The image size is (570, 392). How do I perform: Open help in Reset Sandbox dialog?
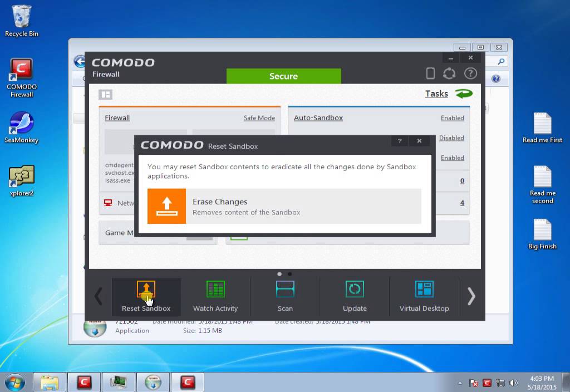[x=400, y=141]
